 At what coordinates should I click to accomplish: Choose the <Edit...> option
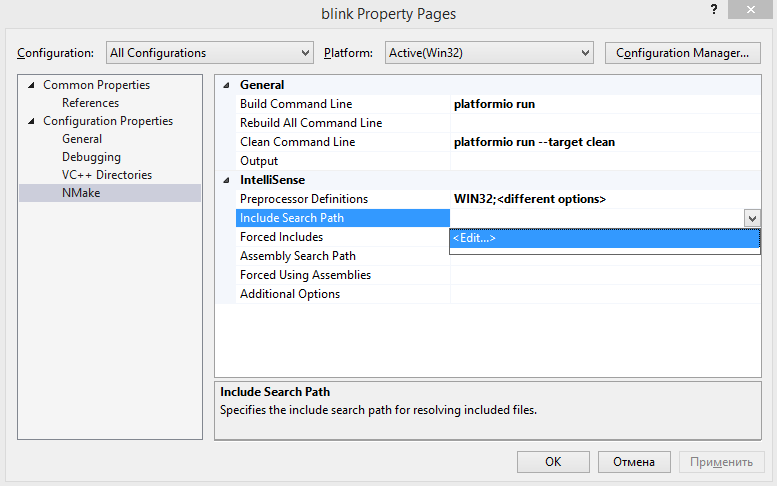(605, 238)
